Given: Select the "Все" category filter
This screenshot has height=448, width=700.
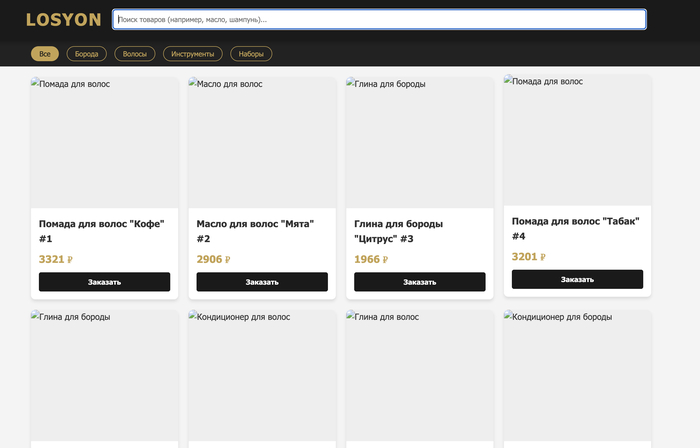Looking at the screenshot, I should (44, 54).
